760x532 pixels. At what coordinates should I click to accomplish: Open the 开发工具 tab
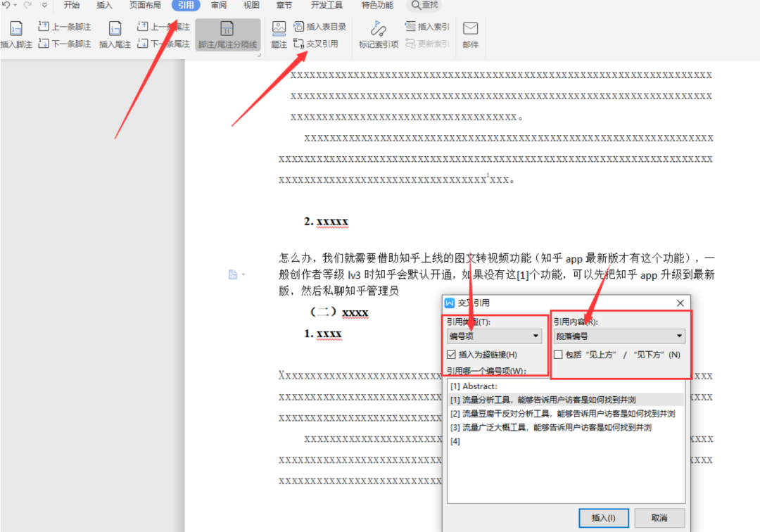(327, 5)
